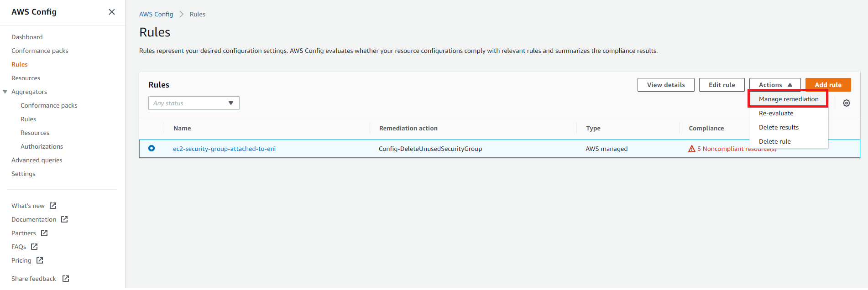Open Dashboard in the sidebar

27,37
